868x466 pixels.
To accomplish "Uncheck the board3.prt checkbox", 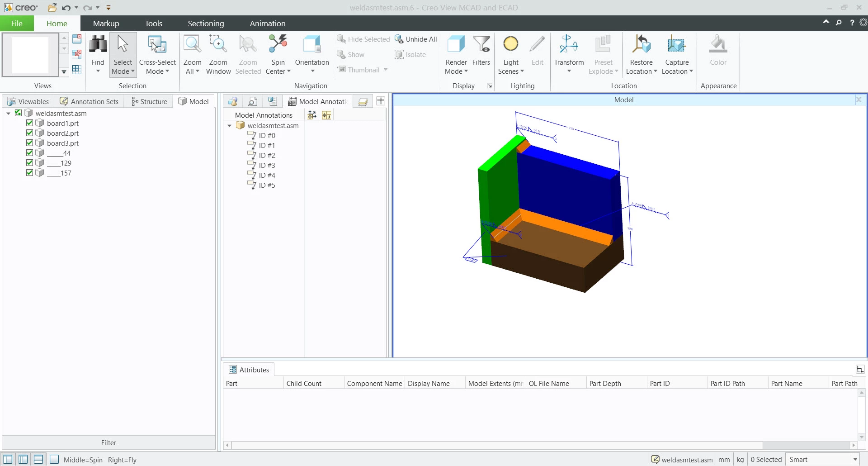I will click(29, 143).
